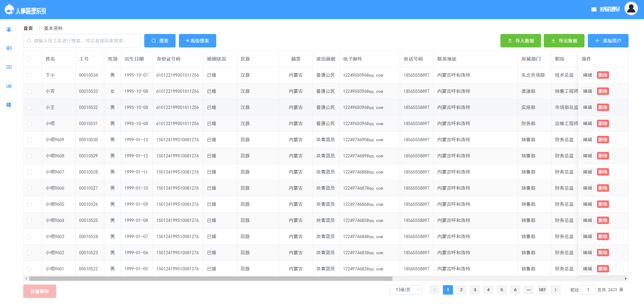Select the ID card sidebar icon for 基本资料
644x304 pixels.
pos(9,48)
